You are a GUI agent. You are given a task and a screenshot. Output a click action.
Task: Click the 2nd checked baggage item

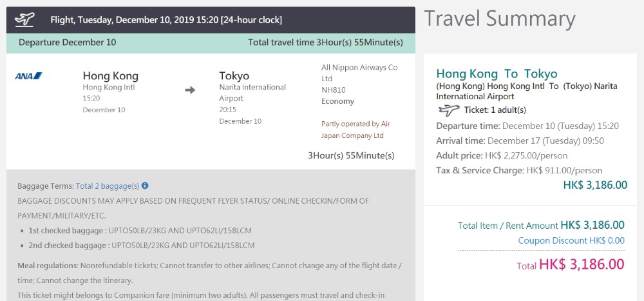(x=142, y=246)
